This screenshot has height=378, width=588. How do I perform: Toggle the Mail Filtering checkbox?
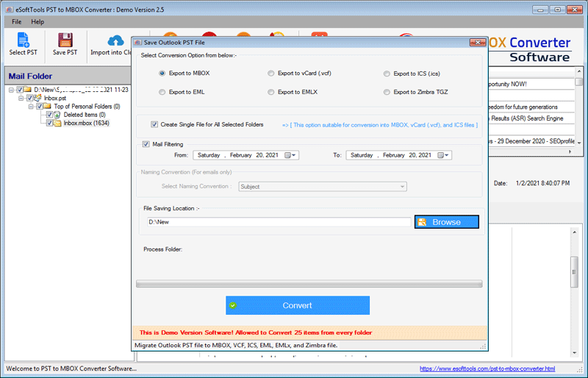146,144
